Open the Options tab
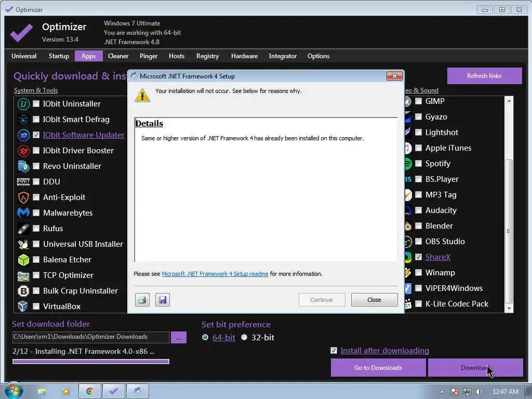The image size is (532, 399). tap(318, 56)
